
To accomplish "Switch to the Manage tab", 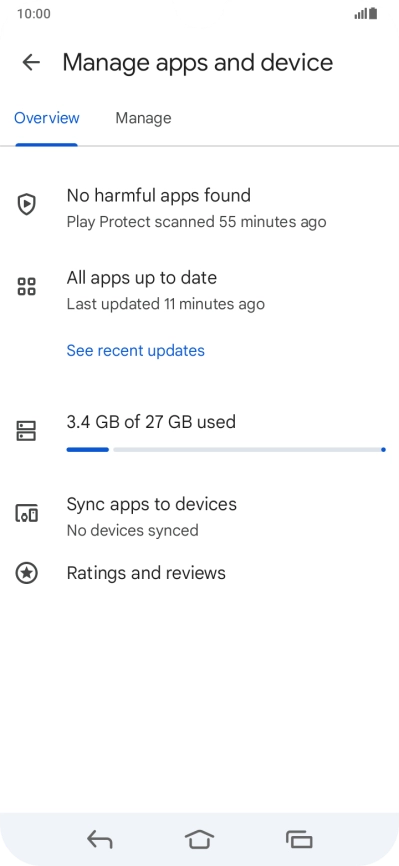I will tap(143, 118).
